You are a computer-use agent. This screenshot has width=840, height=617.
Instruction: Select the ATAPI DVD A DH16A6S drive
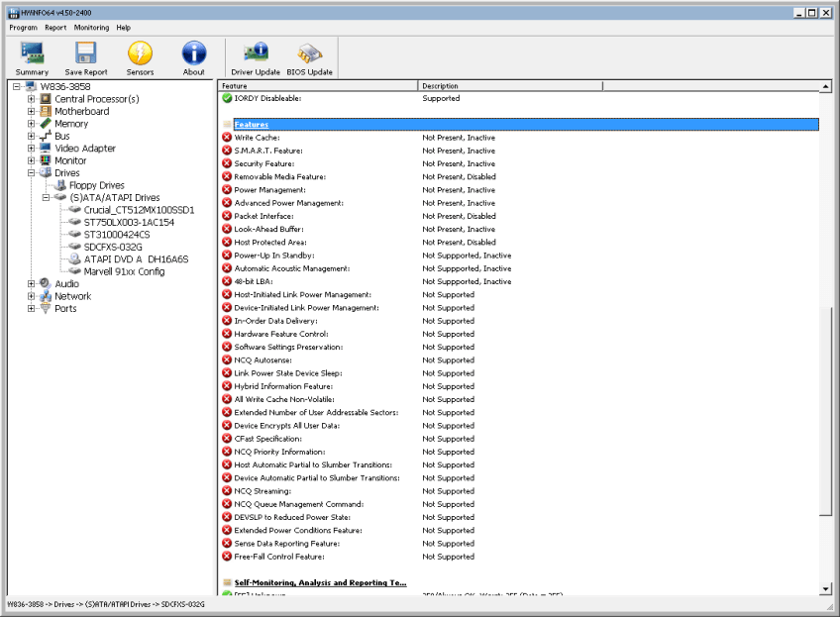click(x=136, y=259)
